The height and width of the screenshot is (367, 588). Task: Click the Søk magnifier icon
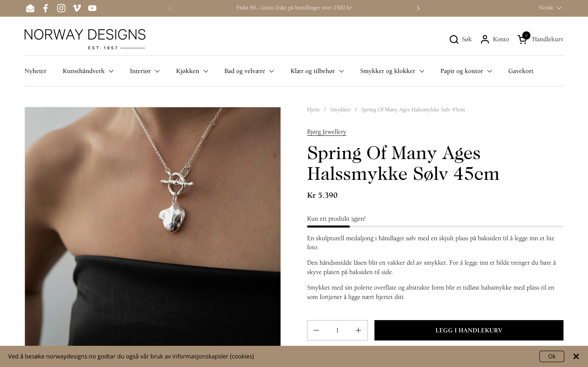[x=454, y=39]
